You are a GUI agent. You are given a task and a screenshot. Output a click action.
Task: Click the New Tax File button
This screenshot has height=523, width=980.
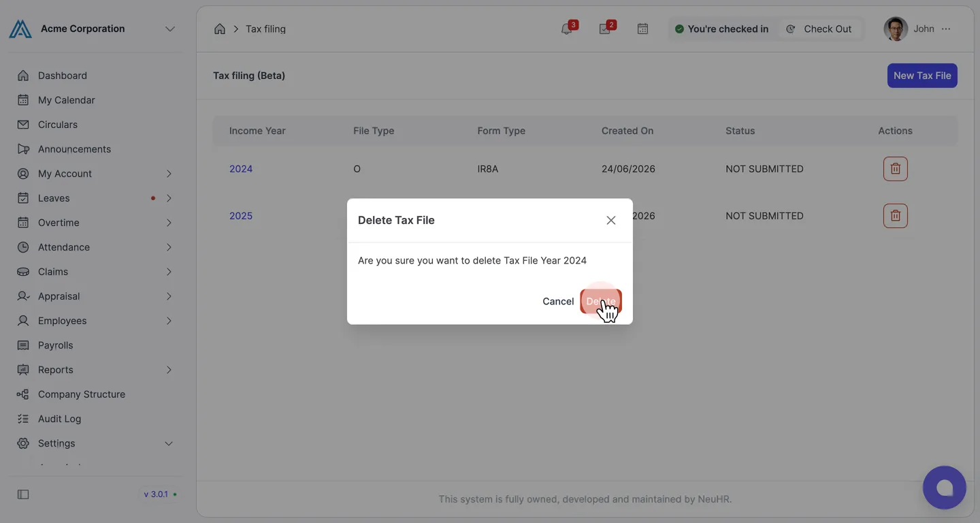[922, 76]
